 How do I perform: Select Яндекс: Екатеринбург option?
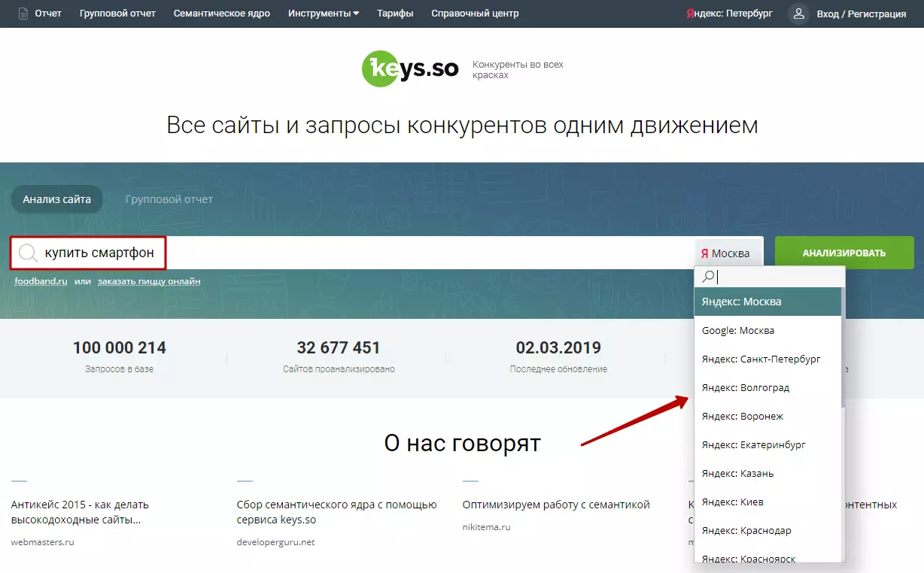coord(767,444)
